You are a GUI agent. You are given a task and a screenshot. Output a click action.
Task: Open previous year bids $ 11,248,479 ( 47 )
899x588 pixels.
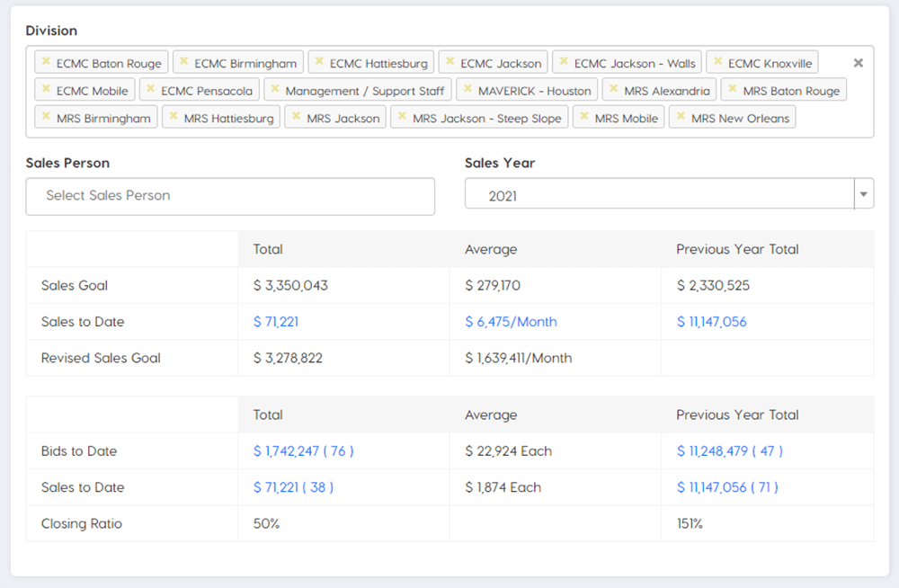[729, 451]
